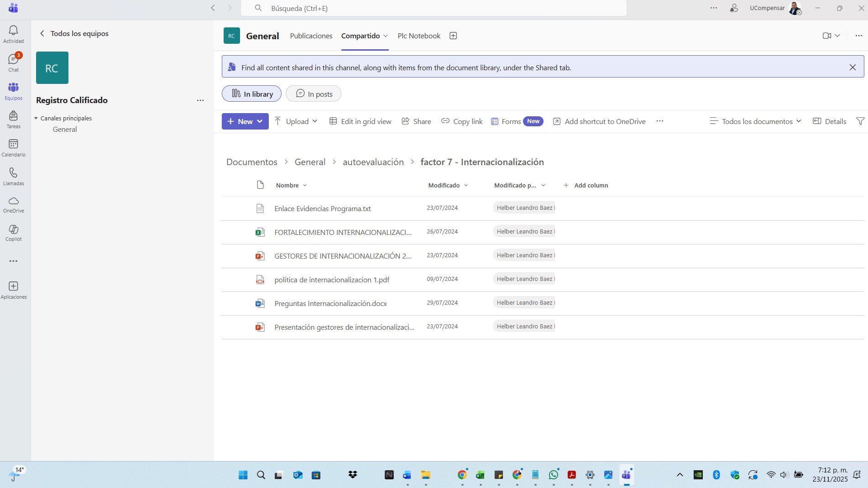
Task: Switch to the Publicaciones tab
Action: point(311,36)
